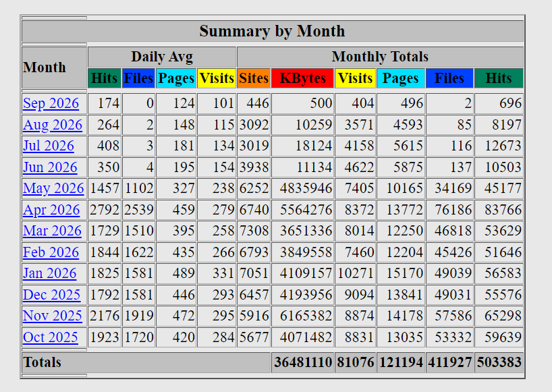Click the Summary by Month title
The width and height of the screenshot is (552, 392).
[272, 31]
